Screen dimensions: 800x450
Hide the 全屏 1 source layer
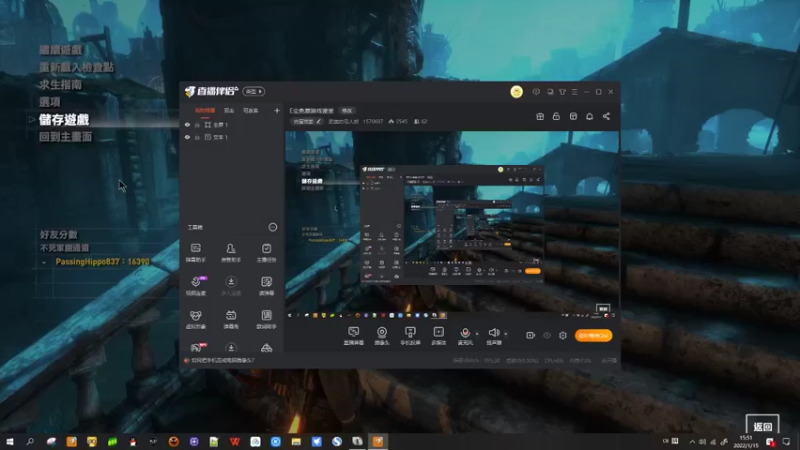[x=187, y=124]
